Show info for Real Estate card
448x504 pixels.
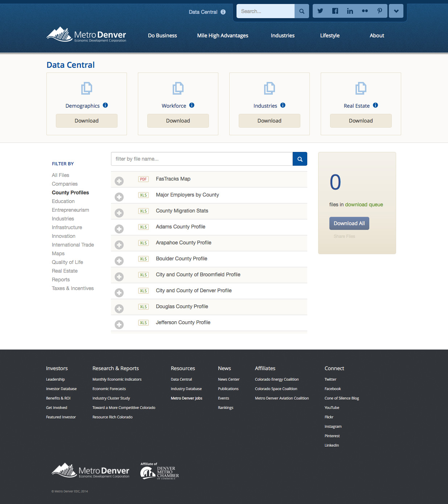pyautogui.click(x=375, y=105)
